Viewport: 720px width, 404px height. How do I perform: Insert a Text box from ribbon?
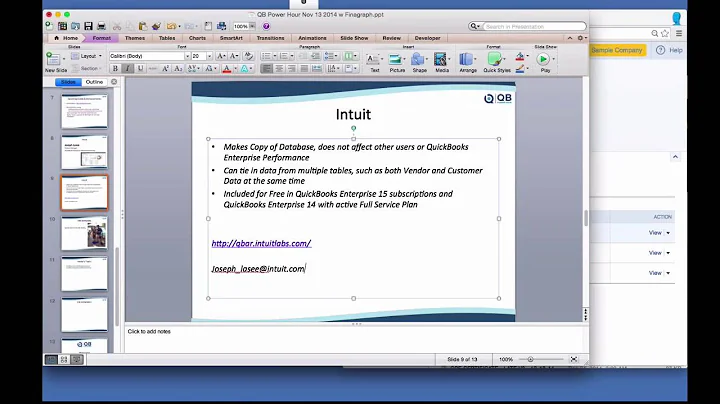point(372,59)
